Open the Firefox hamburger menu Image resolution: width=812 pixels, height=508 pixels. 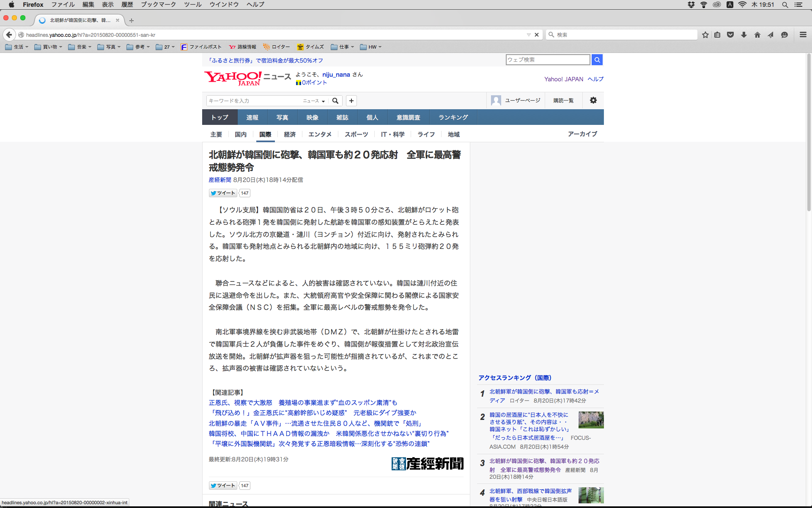(x=803, y=35)
